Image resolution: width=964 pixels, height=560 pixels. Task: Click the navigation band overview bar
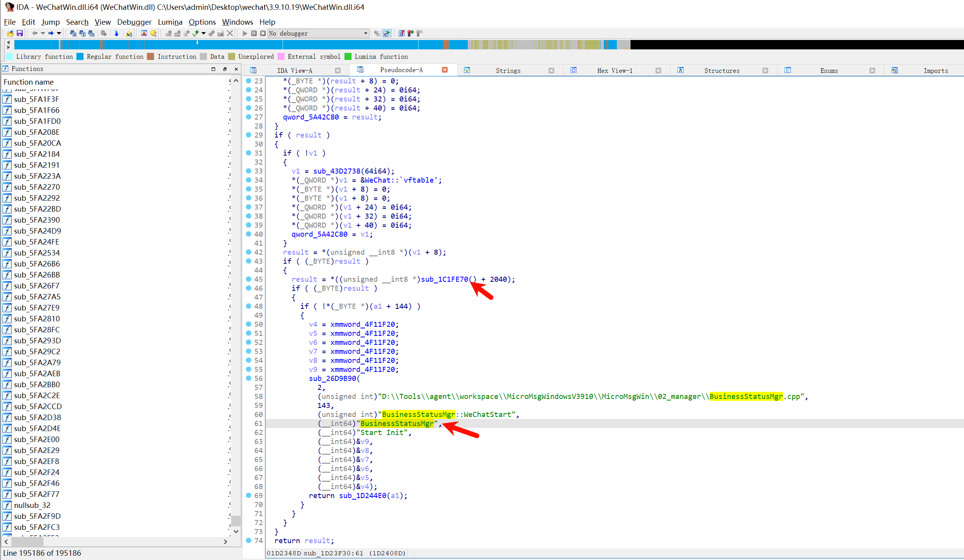click(313, 44)
